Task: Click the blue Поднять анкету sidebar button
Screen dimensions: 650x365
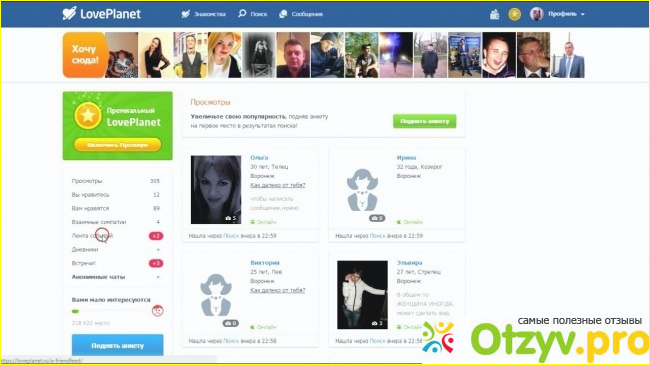Action: [117, 345]
